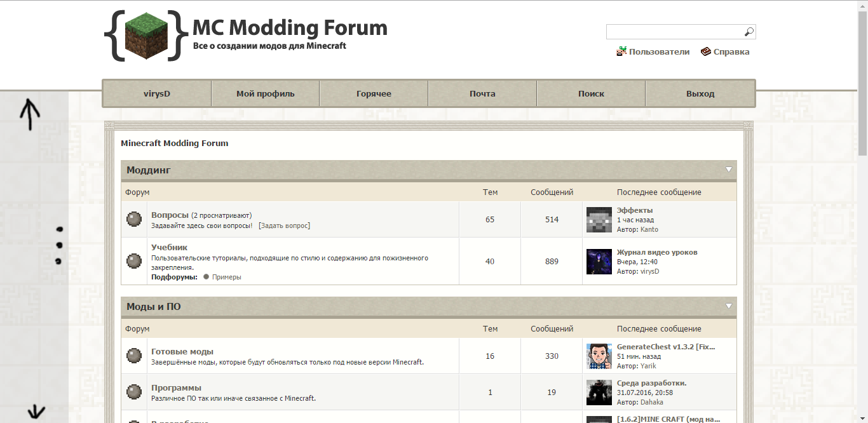This screenshot has height=423, width=868.
Task: Click the Задать вопрос link
Action: click(x=284, y=225)
